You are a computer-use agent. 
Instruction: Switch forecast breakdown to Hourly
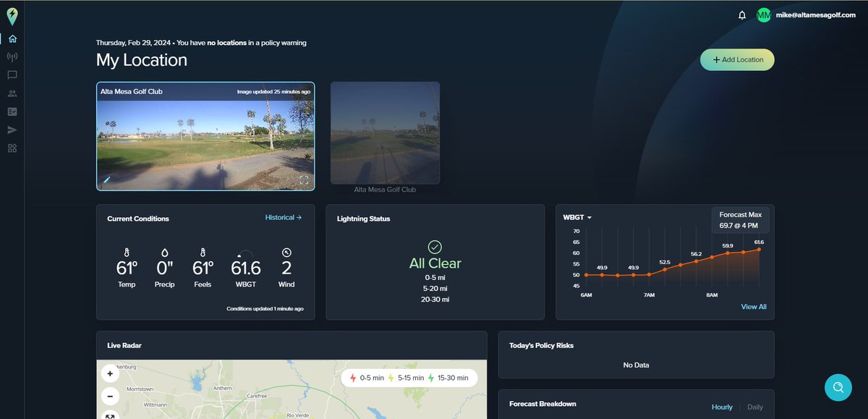pos(722,407)
